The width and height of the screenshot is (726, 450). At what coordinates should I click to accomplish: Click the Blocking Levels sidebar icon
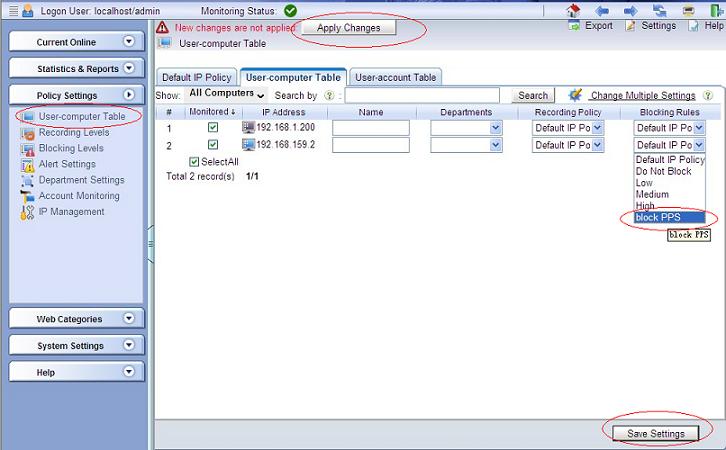point(28,149)
